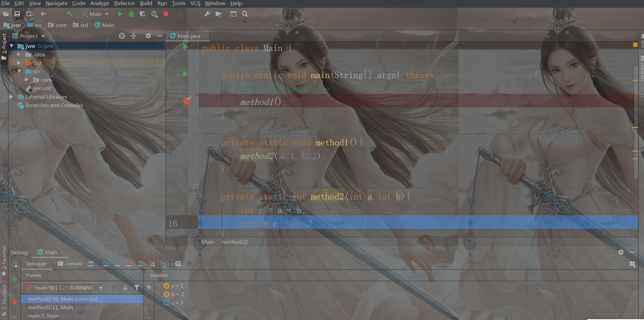The height and width of the screenshot is (320, 644).
Task: Open the Build menu
Action: pos(146,3)
